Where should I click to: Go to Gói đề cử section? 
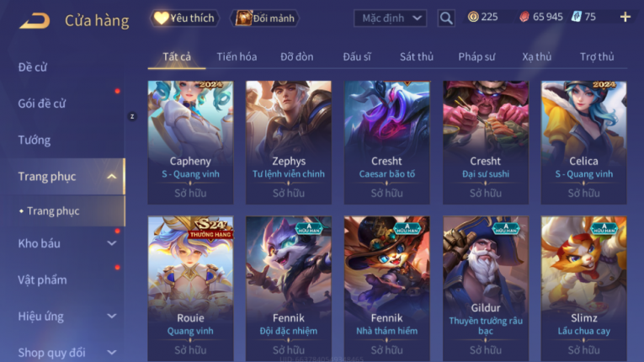point(42,104)
